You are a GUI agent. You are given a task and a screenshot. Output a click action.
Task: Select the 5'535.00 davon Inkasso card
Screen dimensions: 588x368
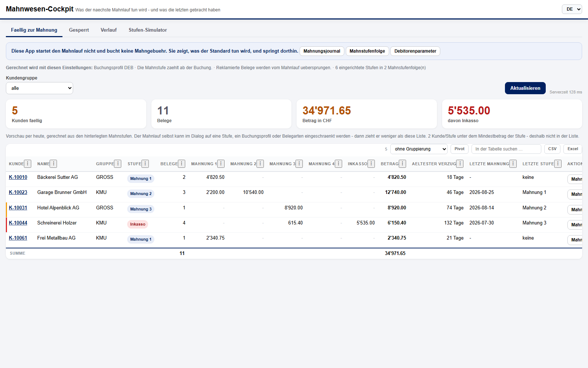click(x=512, y=114)
